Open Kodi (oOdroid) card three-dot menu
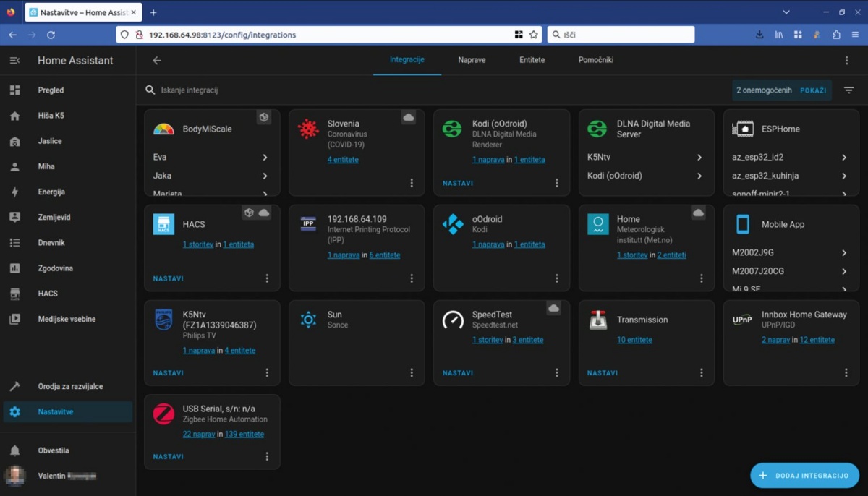 tap(556, 183)
